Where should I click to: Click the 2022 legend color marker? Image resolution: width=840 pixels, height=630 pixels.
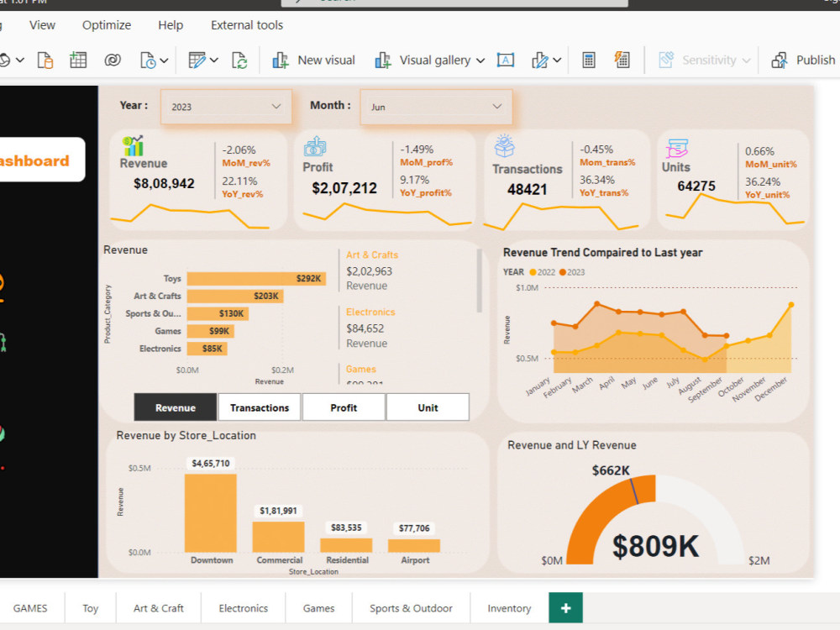[x=533, y=272]
